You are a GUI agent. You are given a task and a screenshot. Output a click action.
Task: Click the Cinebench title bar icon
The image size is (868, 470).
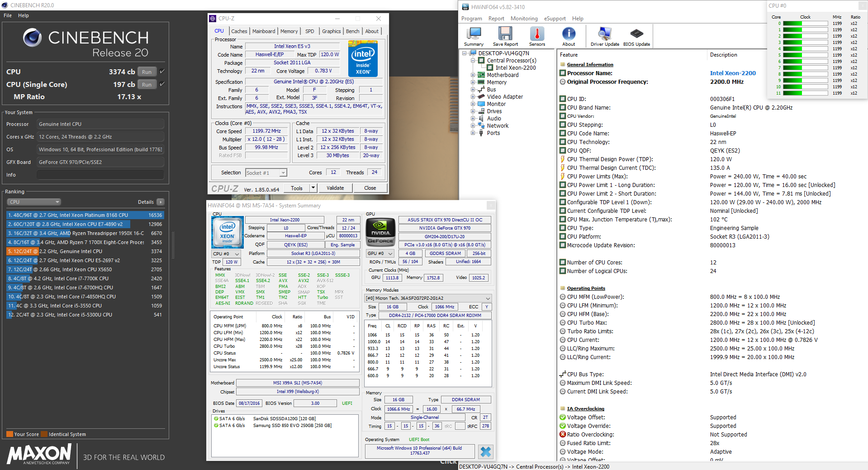(5, 5)
